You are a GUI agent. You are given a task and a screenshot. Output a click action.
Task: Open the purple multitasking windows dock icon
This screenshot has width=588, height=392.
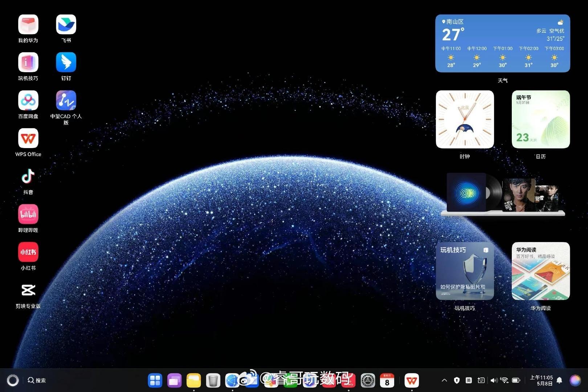174,380
